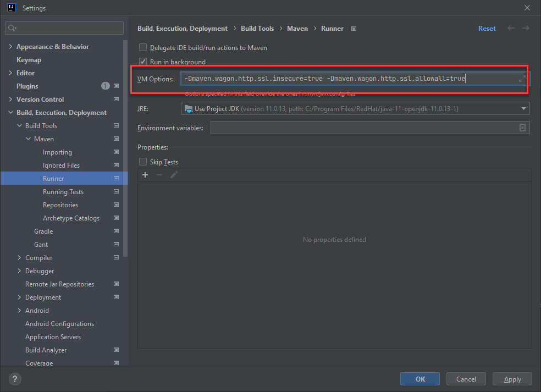Click the Environment variables input field

point(370,128)
